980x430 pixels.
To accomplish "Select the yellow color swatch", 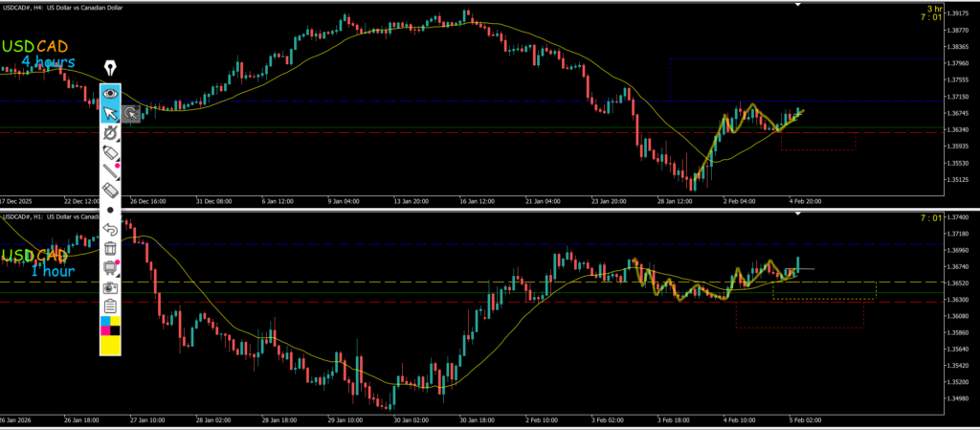I will tap(111, 346).
